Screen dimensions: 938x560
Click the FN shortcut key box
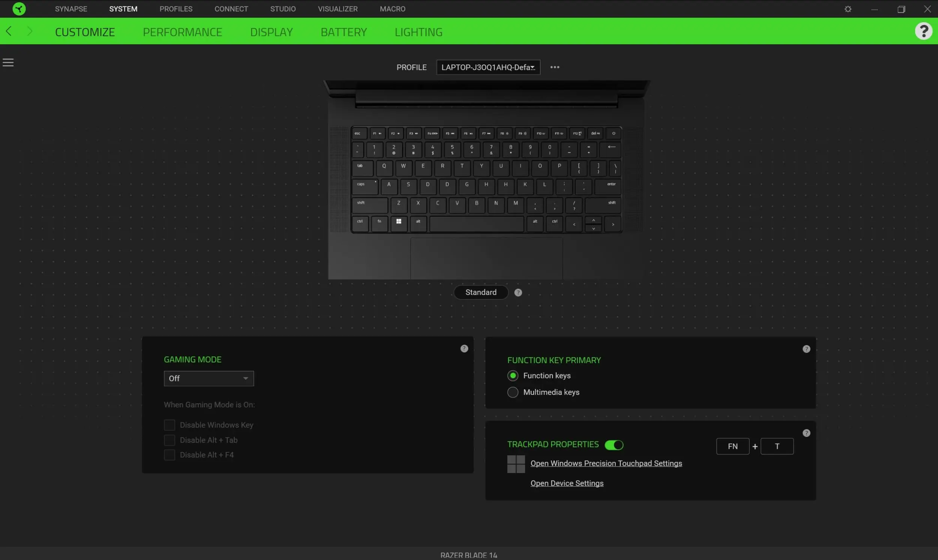[x=732, y=446]
